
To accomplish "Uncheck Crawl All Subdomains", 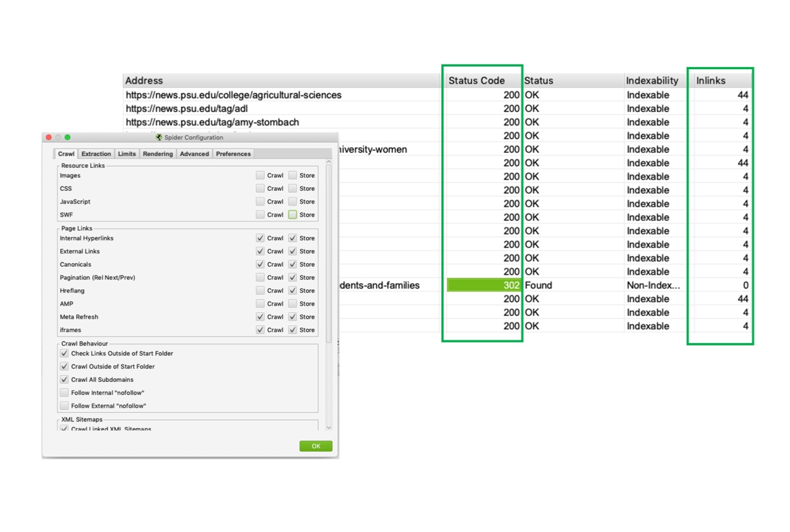I will pos(65,380).
